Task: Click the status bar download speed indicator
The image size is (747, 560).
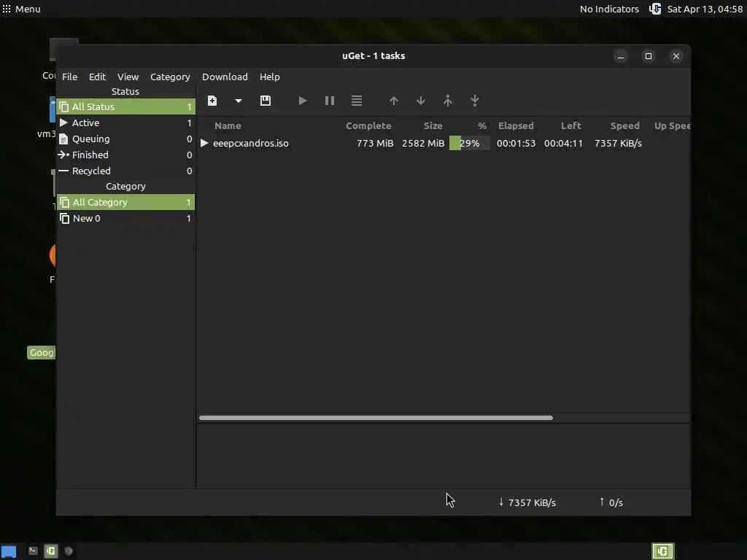Action: tap(527, 502)
